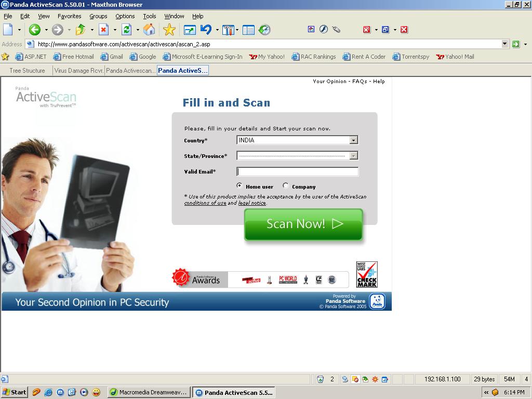Open the Options menu
This screenshot has width=532, height=399.
125,16
